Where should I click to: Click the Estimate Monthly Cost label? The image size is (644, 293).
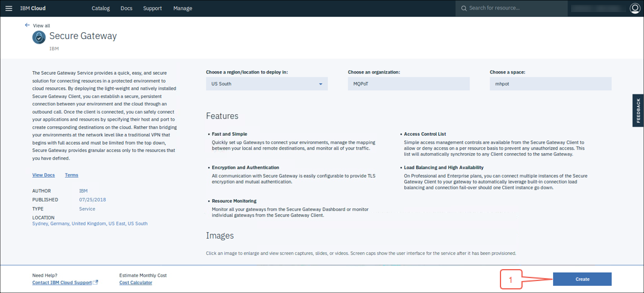pyautogui.click(x=143, y=275)
